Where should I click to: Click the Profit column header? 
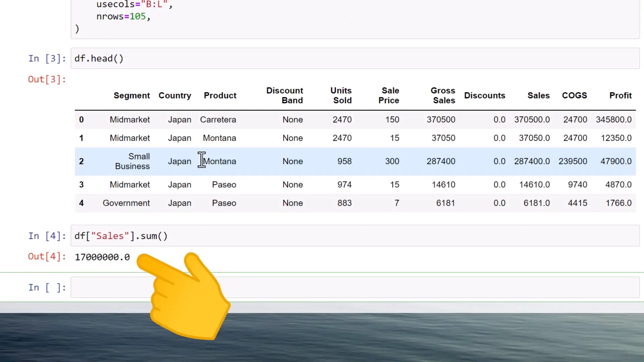[620, 96]
